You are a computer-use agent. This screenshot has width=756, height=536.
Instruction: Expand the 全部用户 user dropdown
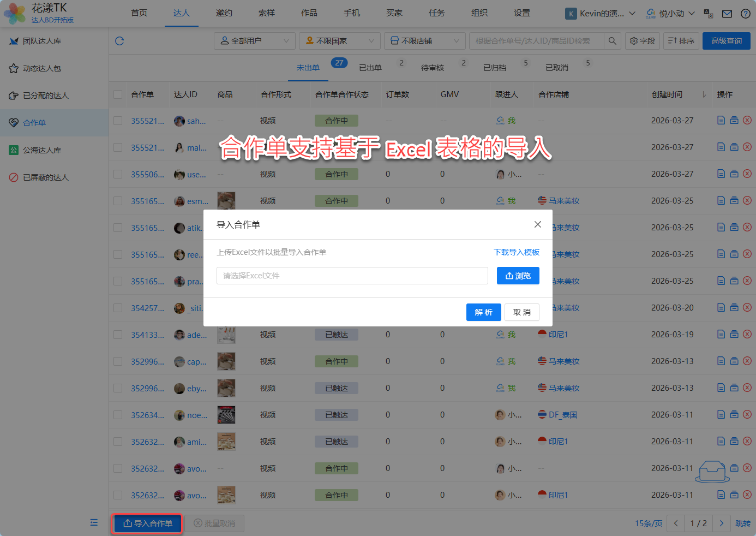point(254,41)
